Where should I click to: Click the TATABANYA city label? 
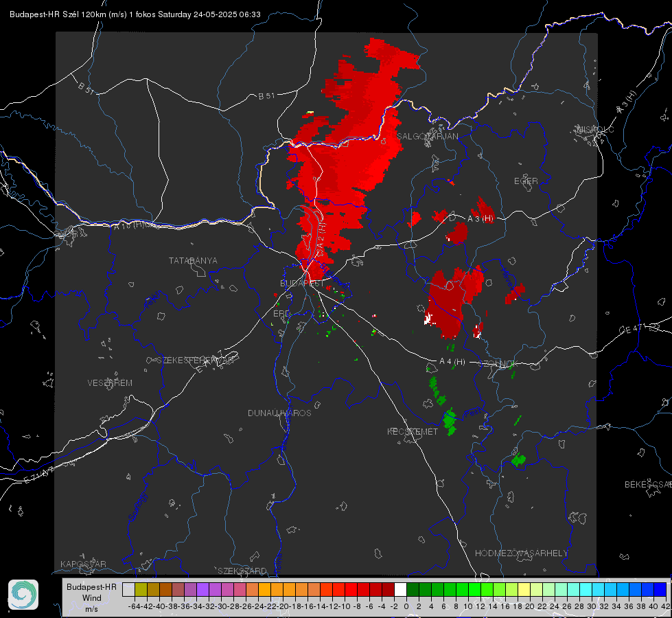click(193, 261)
